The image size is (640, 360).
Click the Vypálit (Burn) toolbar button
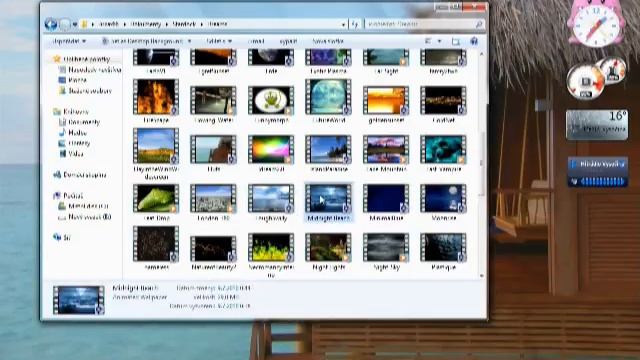[x=288, y=41]
